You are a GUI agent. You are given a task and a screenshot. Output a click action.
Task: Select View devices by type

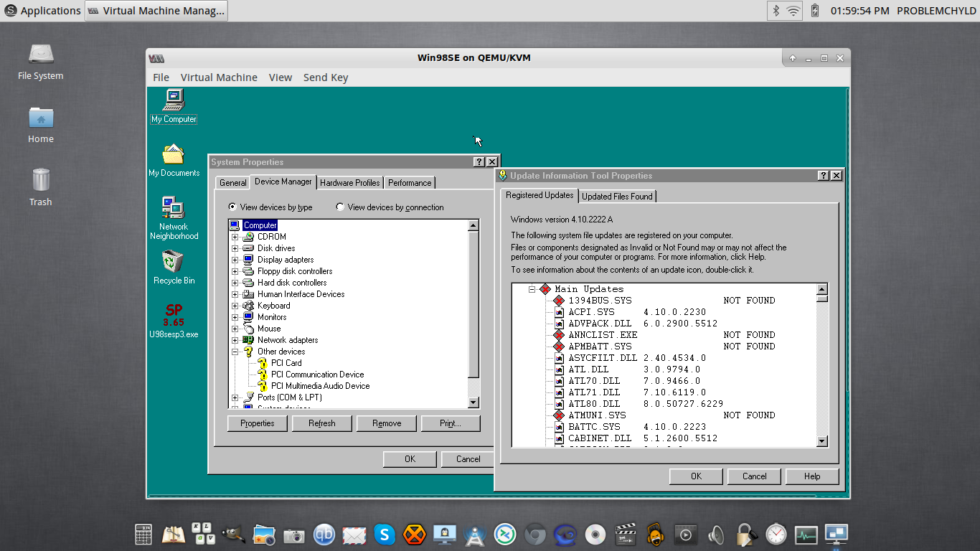270,207
